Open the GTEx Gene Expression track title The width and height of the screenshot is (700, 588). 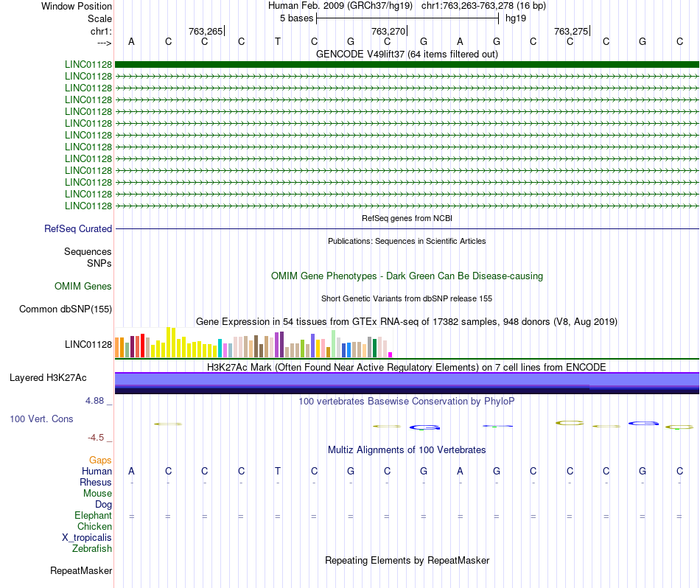click(407, 321)
